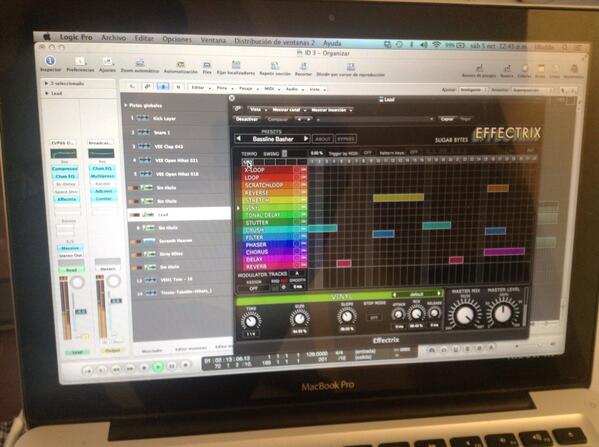Toggle the X-LOOP effect track on button
Screen dimensions: 599x447
point(303,169)
